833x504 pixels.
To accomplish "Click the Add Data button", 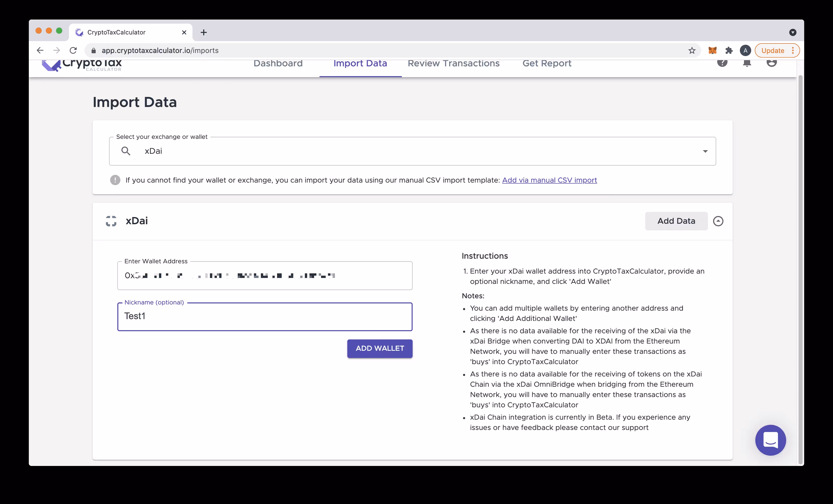I will (x=676, y=221).
